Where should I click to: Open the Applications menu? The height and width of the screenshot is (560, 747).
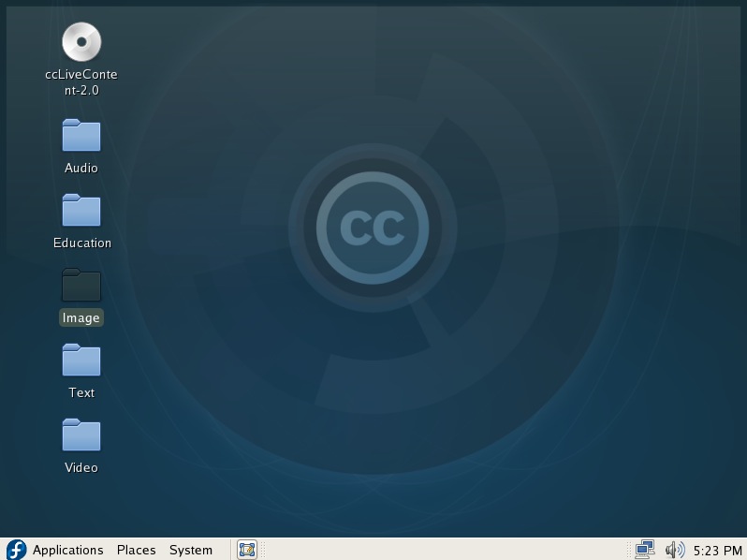[68, 550]
